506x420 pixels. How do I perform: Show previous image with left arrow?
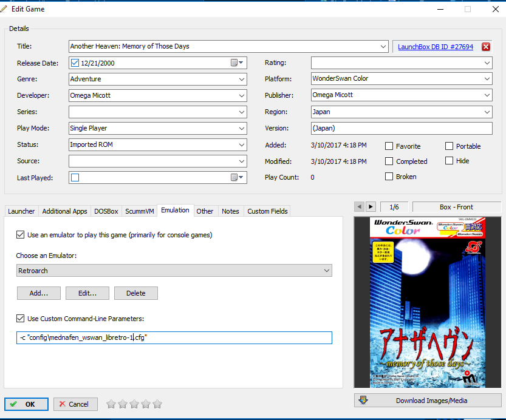pos(359,206)
